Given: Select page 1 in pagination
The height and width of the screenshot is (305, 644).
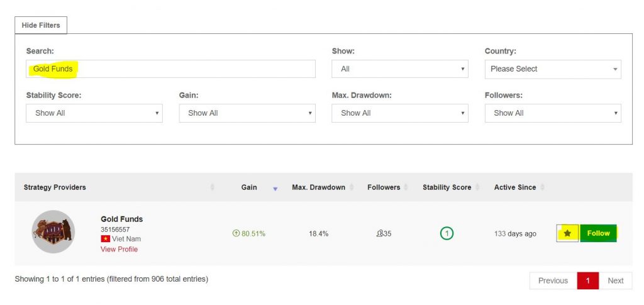Looking at the screenshot, I should pos(587,280).
